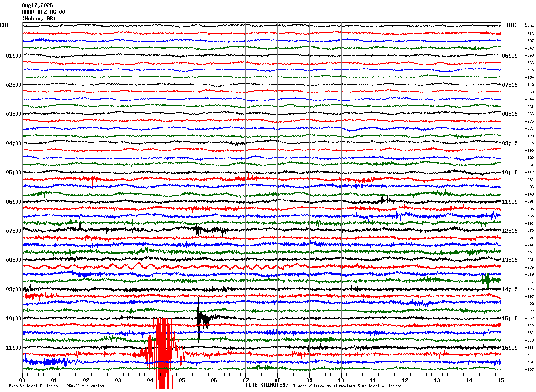Click the "04:00" CDT hour label
This screenshot has height=392, width=536.
coord(14,143)
